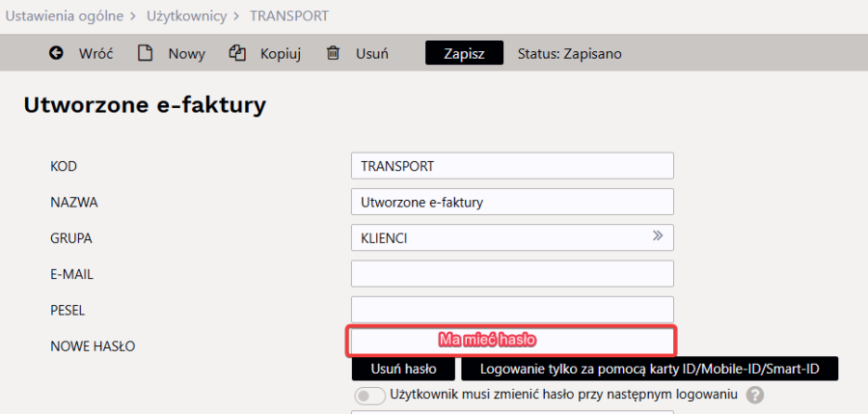868x414 pixels.
Task: Open the Użytkownicy breadcrumb link
Action: click(187, 16)
